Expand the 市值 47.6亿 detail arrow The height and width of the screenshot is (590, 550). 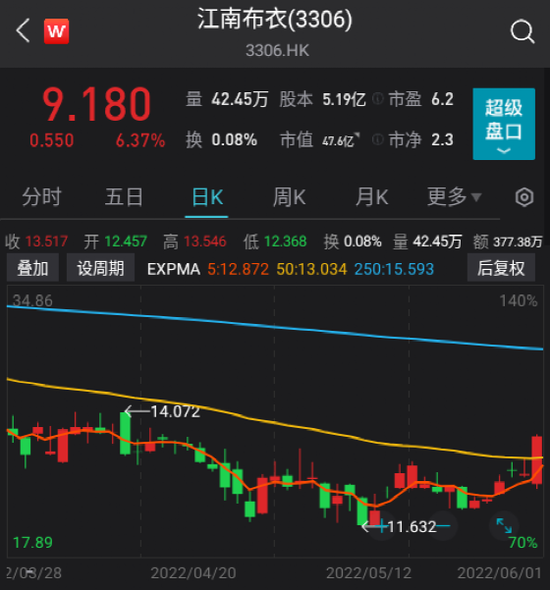coord(357,135)
